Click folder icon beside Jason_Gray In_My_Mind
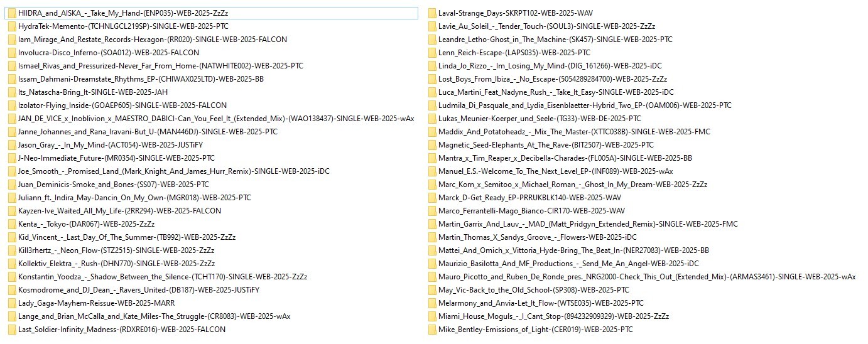 (x=12, y=145)
